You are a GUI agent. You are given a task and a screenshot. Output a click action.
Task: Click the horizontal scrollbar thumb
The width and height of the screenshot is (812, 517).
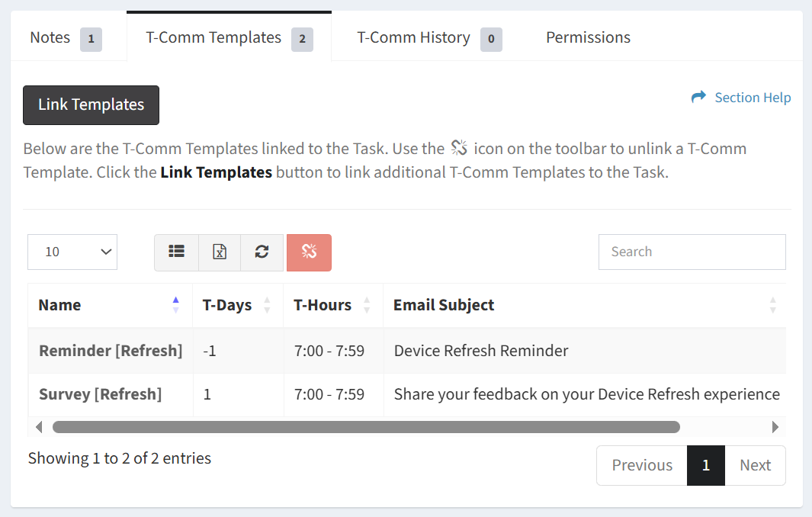click(x=366, y=427)
